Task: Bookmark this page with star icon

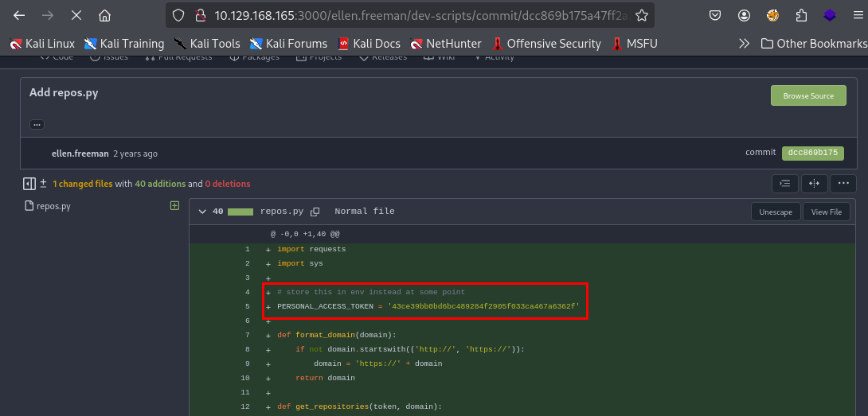Action: 642,15
